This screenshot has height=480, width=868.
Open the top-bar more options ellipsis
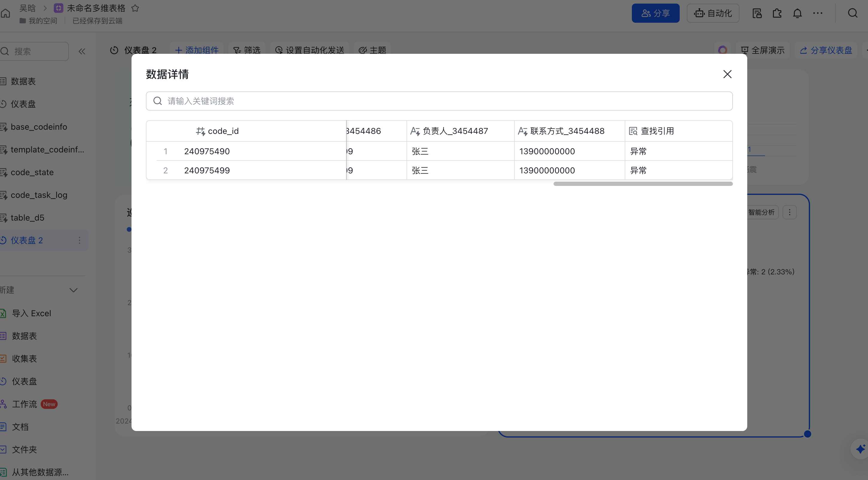(817, 13)
